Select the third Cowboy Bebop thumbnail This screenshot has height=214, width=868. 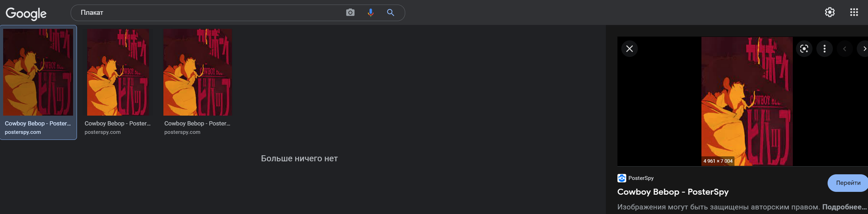pyautogui.click(x=197, y=72)
